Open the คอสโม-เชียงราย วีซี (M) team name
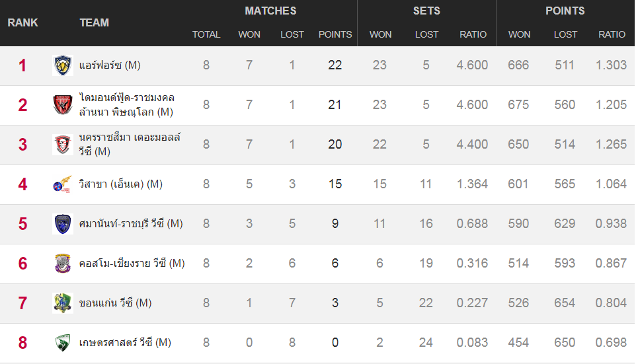The width and height of the screenshot is (638, 364). tap(132, 264)
